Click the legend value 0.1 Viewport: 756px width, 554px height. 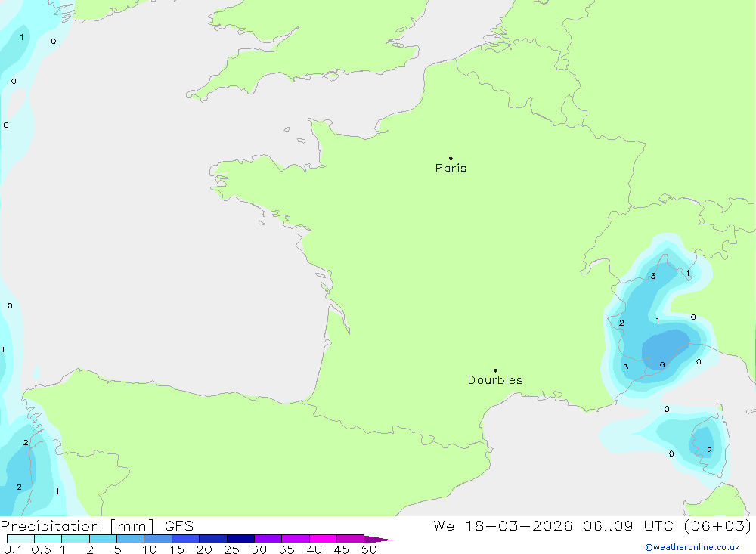(x=13, y=549)
